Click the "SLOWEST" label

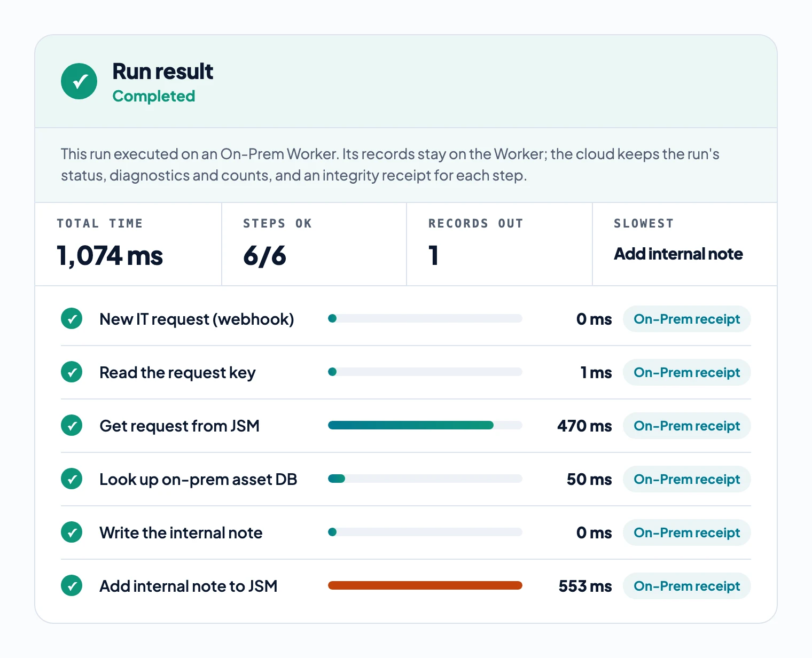coord(644,223)
